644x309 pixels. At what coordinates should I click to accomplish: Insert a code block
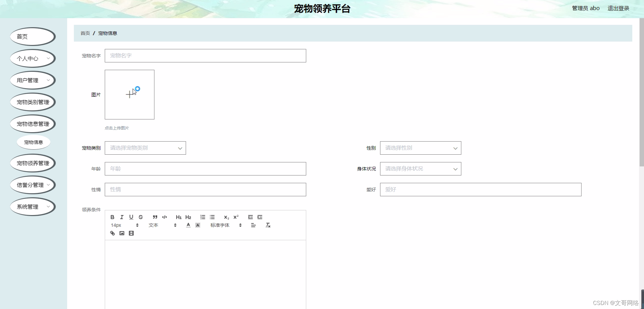[164, 217]
